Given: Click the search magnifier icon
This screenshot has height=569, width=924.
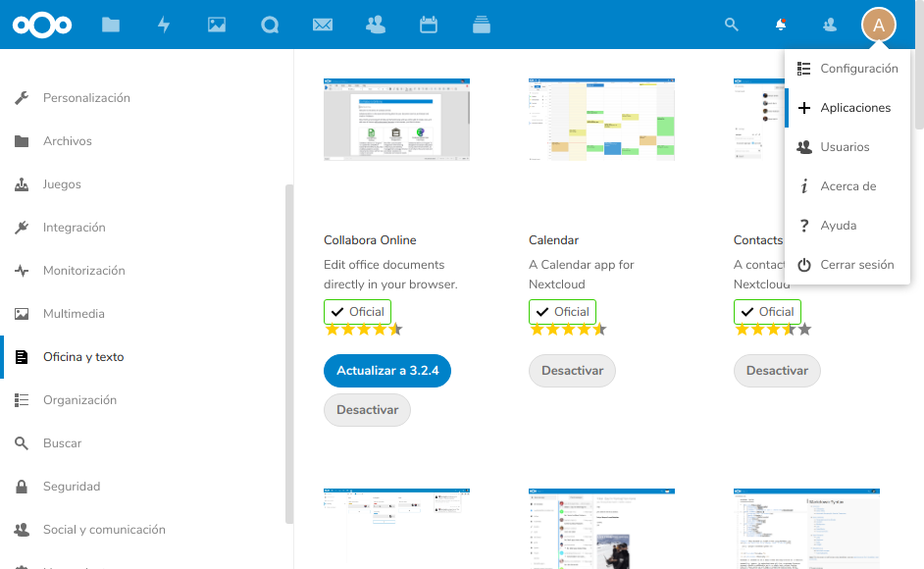Looking at the screenshot, I should tap(731, 25).
